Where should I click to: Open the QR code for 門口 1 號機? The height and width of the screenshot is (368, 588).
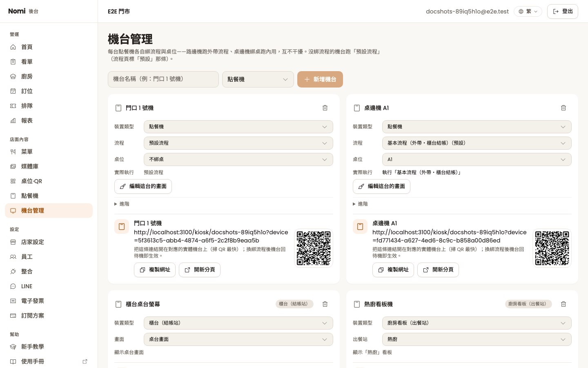(314, 248)
